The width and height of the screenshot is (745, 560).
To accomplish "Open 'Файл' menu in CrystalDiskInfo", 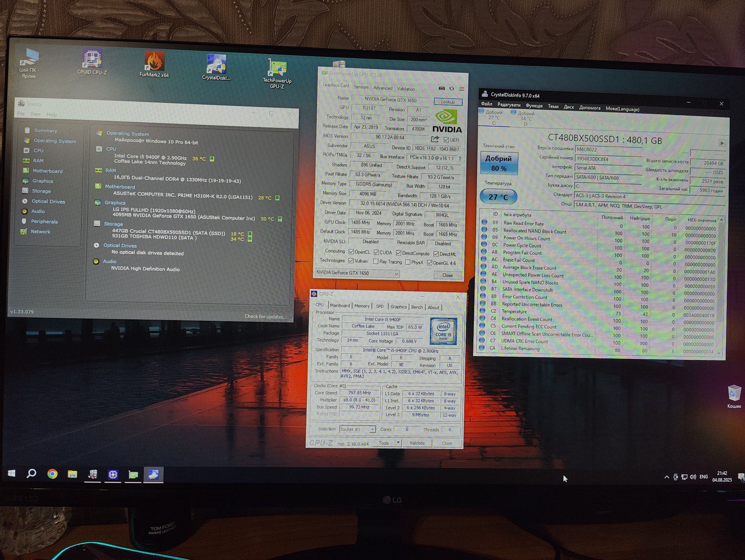I will (x=486, y=104).
